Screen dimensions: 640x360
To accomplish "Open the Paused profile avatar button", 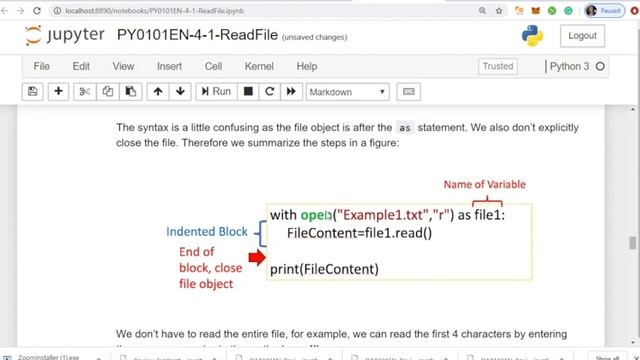I will pyautogui.click(x=604, y=11).
